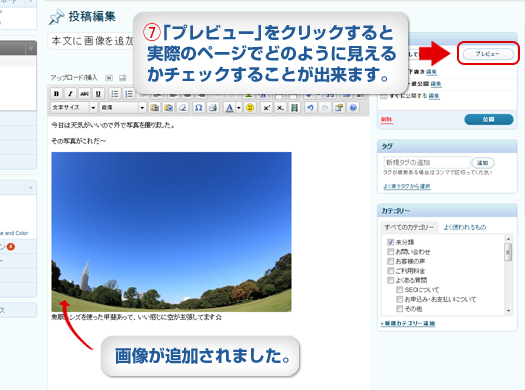Click the eraser remove formatting icon

click(182, 108)
